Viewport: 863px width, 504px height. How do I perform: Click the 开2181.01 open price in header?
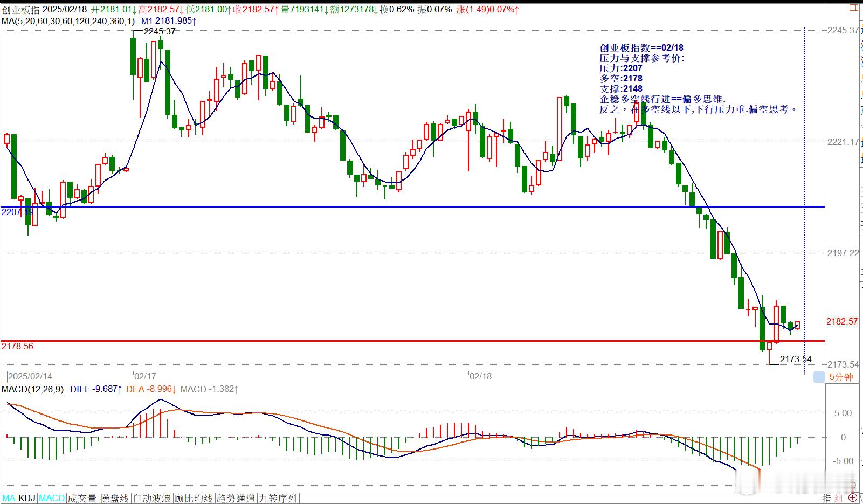(x=114, y=10)
